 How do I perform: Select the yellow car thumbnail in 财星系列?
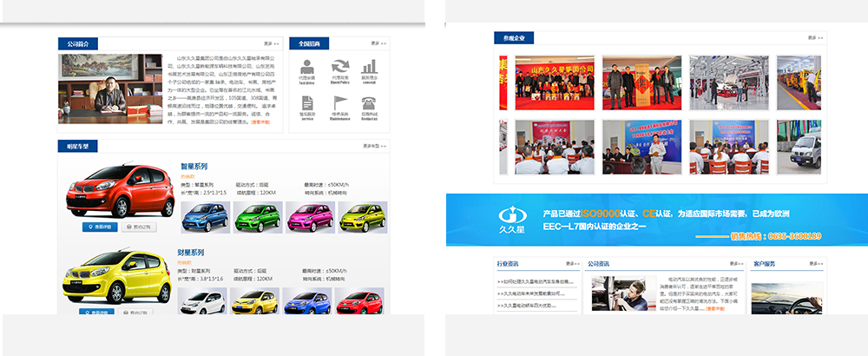[254, 300]
